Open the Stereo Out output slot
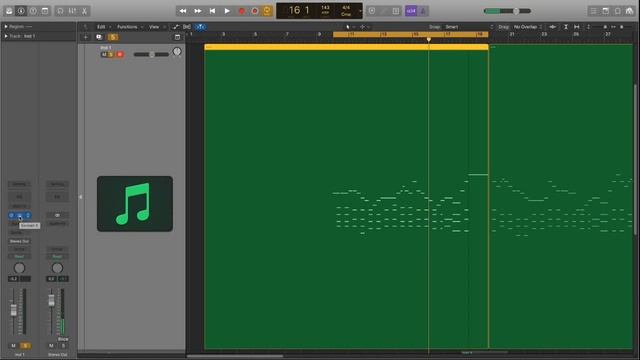This screenshot has height=360, width=640. [x=19, y=241]
